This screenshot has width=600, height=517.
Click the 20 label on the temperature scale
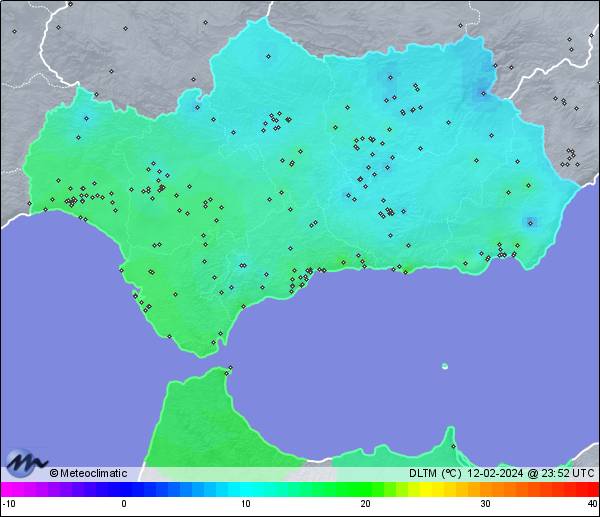point(365,503)
